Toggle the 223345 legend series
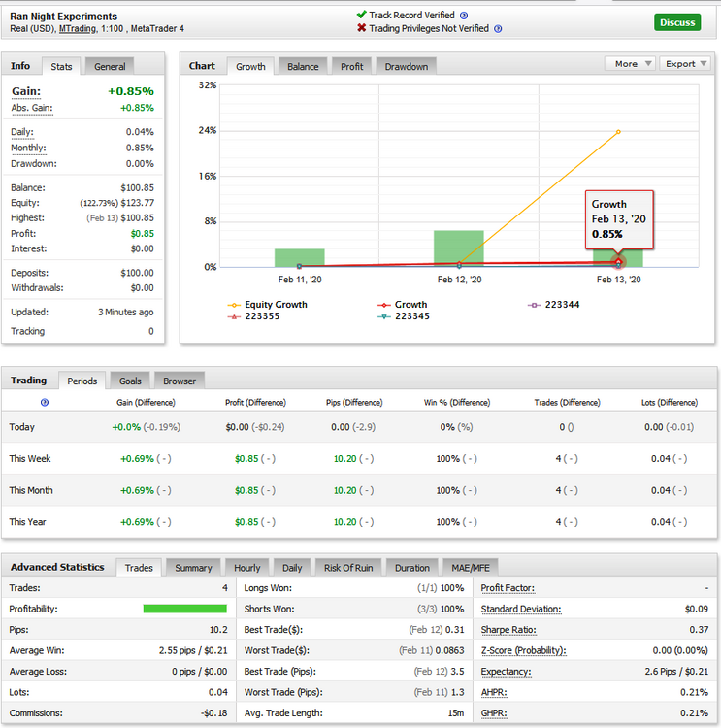721x728 pixels. click(404, 316)
